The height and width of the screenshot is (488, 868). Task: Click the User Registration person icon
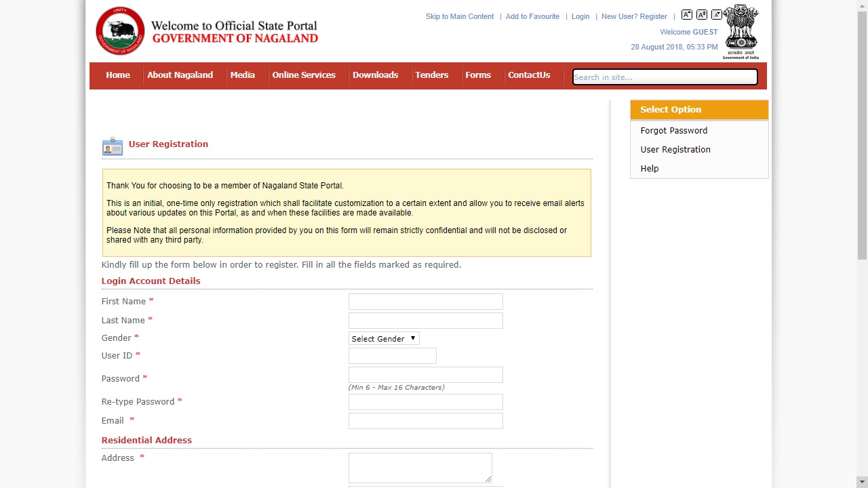coord(112,146)
